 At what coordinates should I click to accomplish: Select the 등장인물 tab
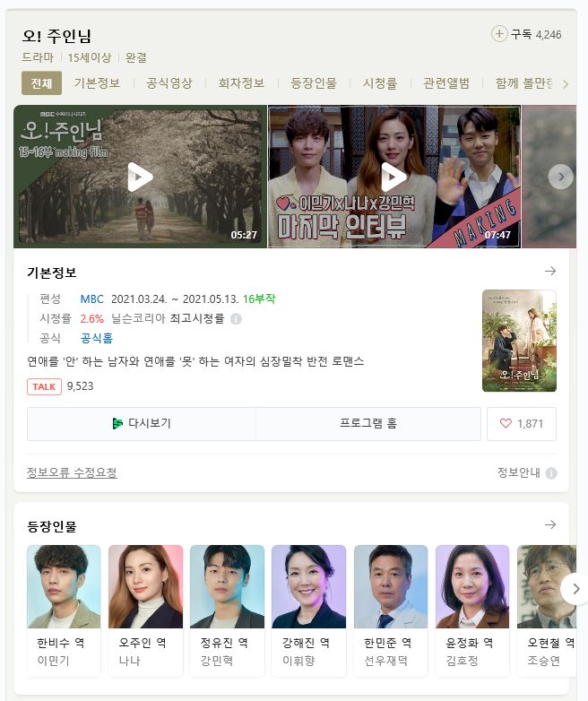[314, 83]
